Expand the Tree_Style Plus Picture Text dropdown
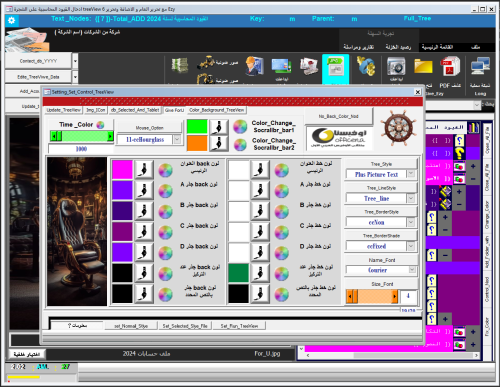The width and height of the screenshot is (500, 387). click(x=411, y=174)
